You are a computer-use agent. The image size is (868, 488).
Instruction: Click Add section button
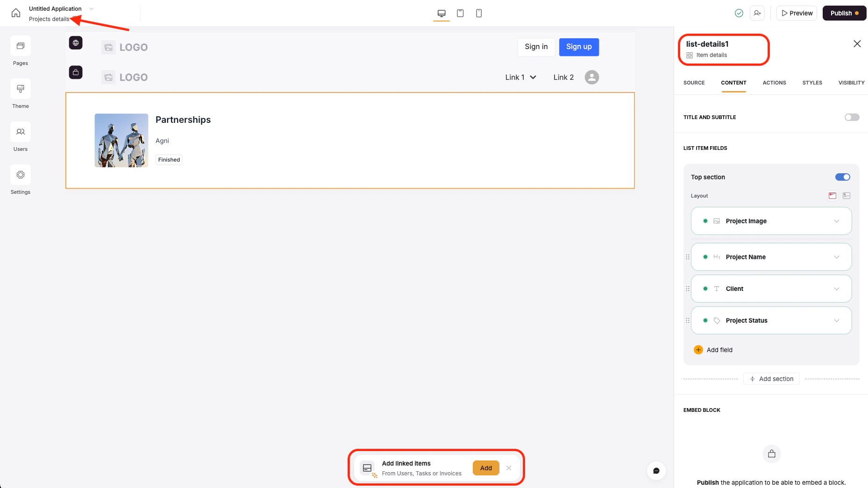[771, 379]
